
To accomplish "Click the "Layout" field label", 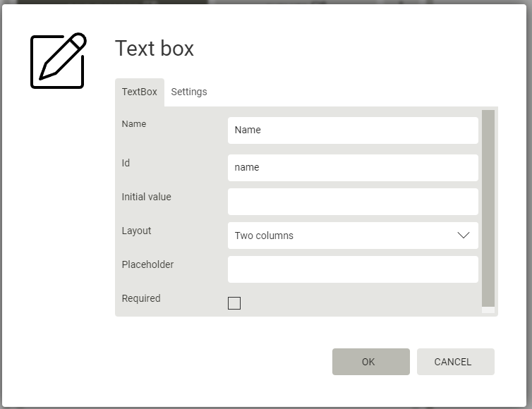I will 136,231.
